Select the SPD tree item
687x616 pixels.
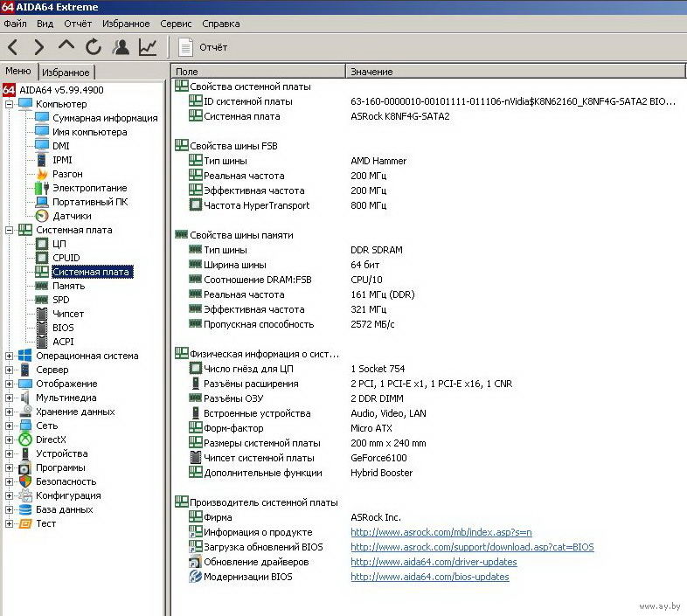point(60,300)
